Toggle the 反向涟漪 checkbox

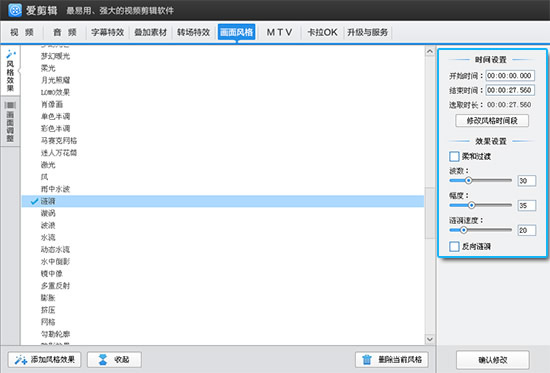tap(454, 246)
